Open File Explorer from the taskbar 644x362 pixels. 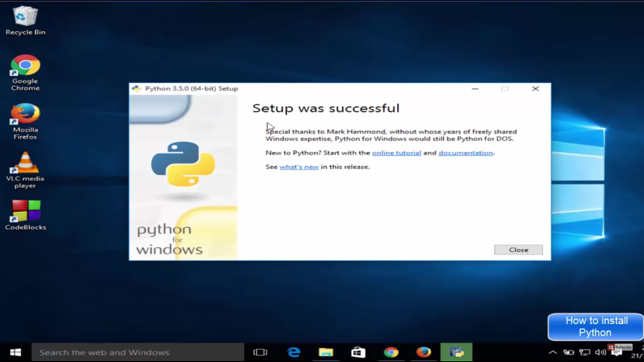[326, 352]
